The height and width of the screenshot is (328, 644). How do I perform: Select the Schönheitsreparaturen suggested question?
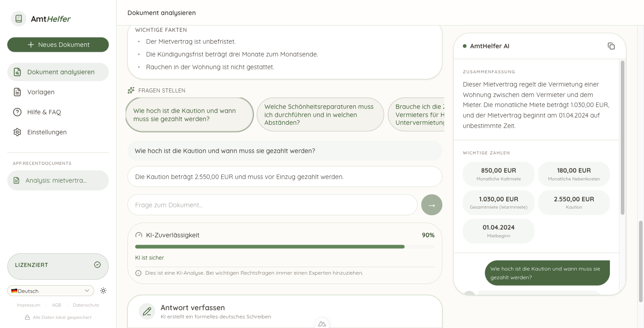click(320, 114)
